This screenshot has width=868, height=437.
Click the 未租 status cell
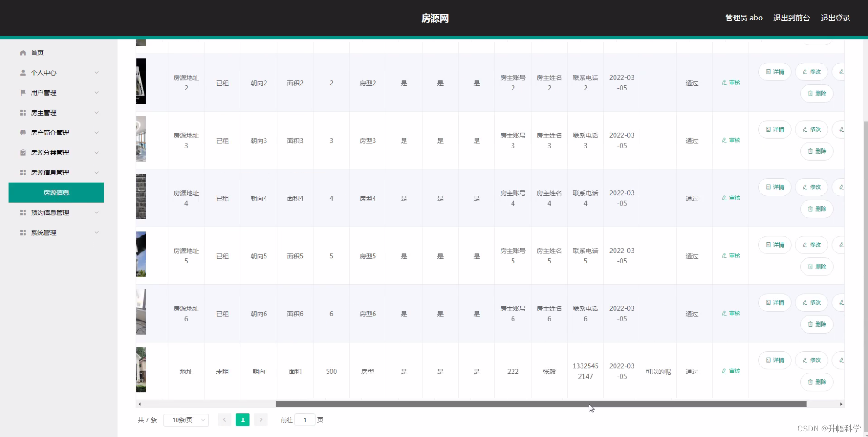point(222,372)
